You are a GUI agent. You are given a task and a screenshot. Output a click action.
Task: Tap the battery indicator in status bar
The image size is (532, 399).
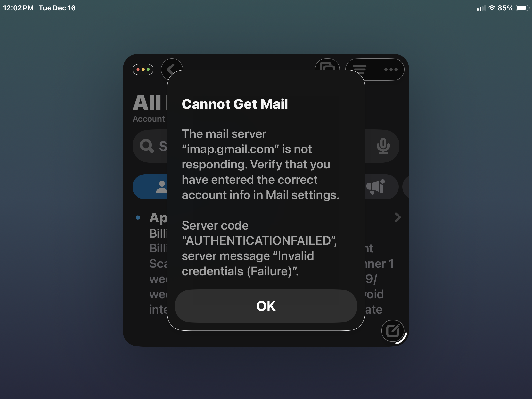[x=523, y=8]
